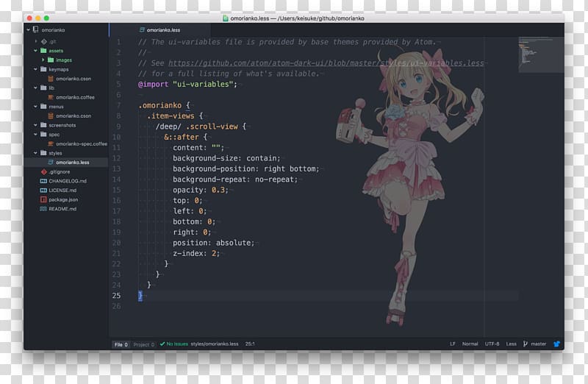588x384 pixels.
Task: Click the CHANGELOG.md markdown icon
Action: pos(43,181)
